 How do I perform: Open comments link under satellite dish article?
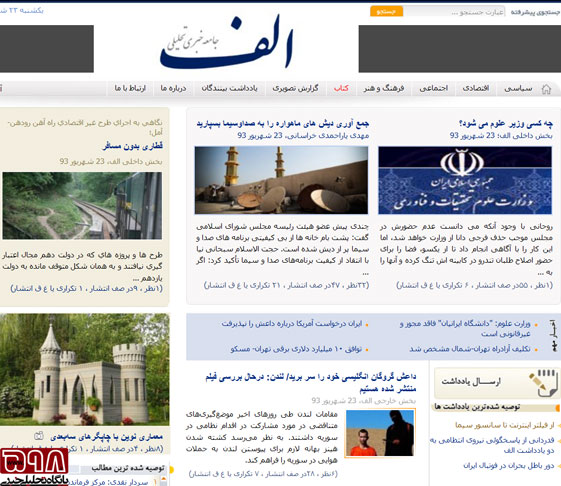(x=286, y=285)
